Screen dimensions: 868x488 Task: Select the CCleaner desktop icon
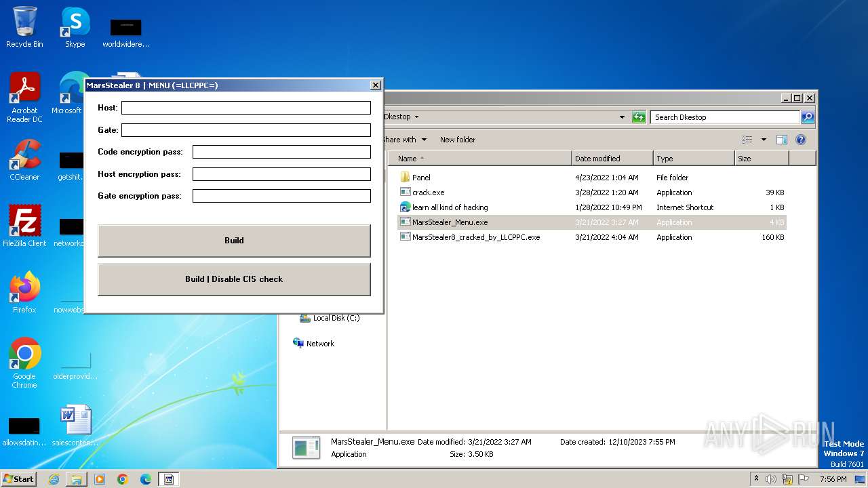click(x=24, y=161)
